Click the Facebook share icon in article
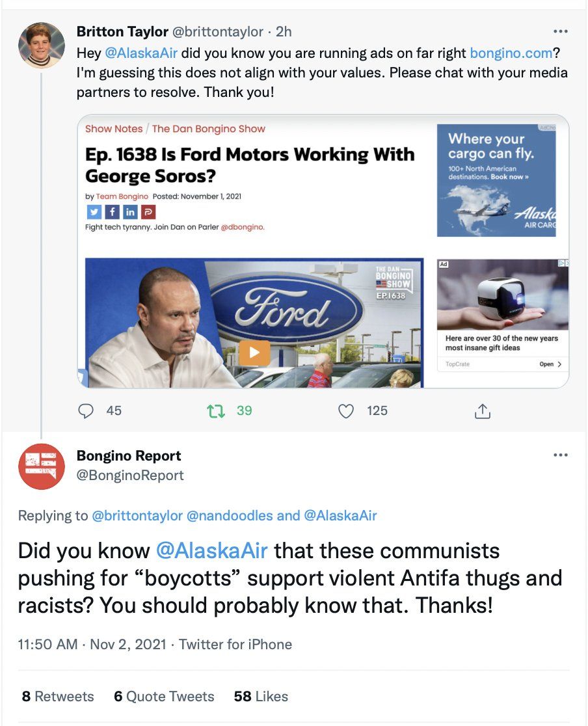Viewport: 588px width, 726px height. click(111, 212)
